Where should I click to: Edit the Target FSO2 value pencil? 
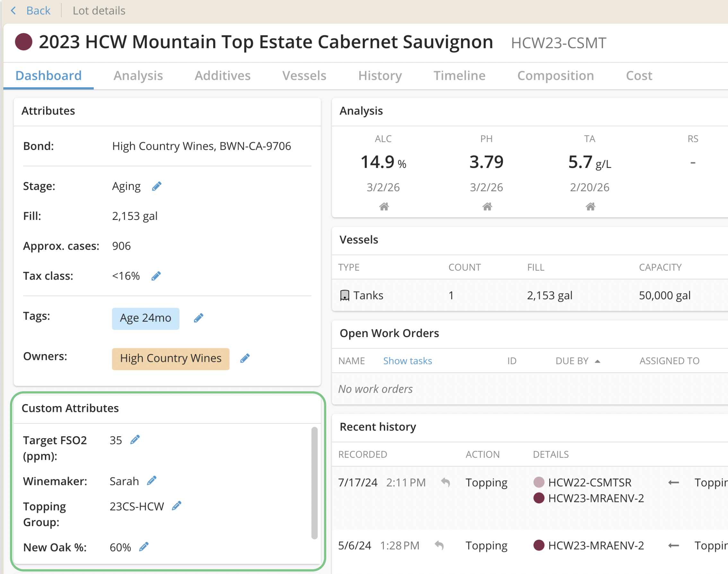135,439
